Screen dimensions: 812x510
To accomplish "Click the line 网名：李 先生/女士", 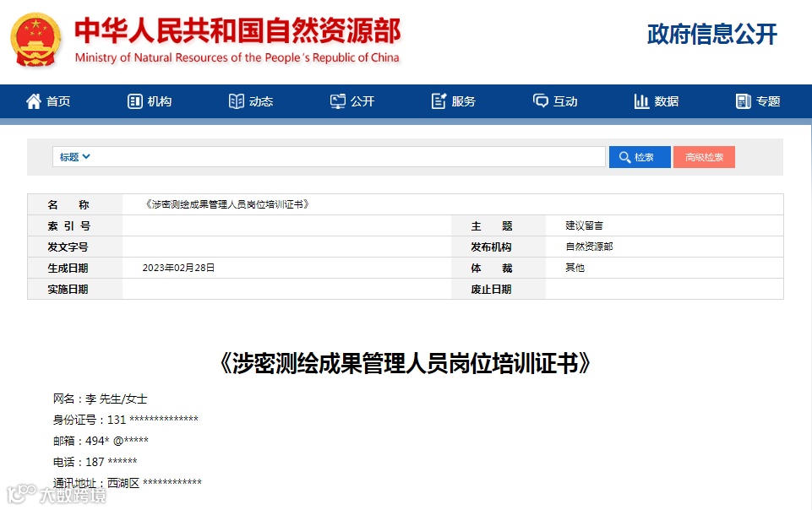I will (x=100, y=399).
